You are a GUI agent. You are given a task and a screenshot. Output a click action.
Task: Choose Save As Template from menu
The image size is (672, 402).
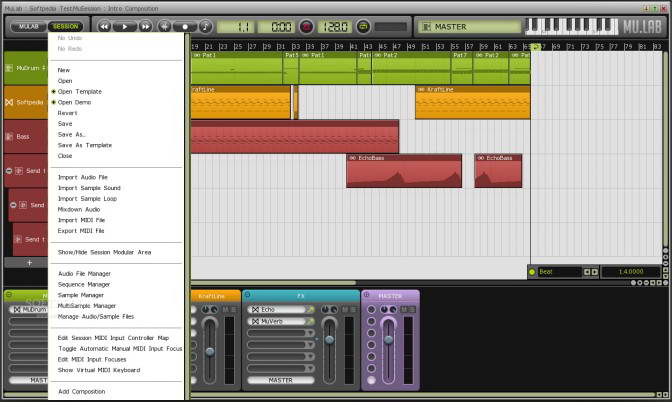85,145
